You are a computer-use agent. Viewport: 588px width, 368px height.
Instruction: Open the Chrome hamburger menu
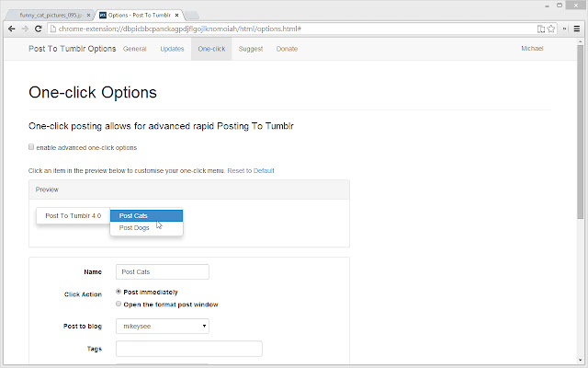pyautogui.click(x=577, y=29)
